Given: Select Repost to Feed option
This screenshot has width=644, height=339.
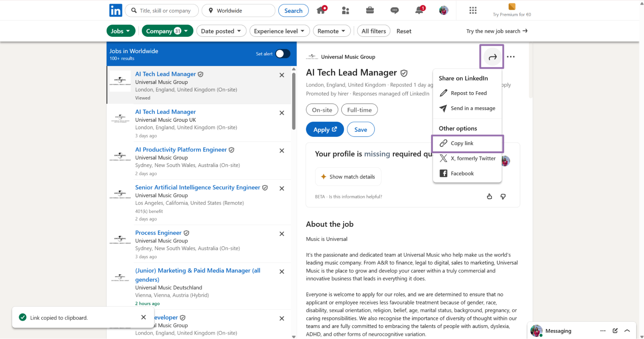Looking at the screenshot, I should (x=467, y=93).
